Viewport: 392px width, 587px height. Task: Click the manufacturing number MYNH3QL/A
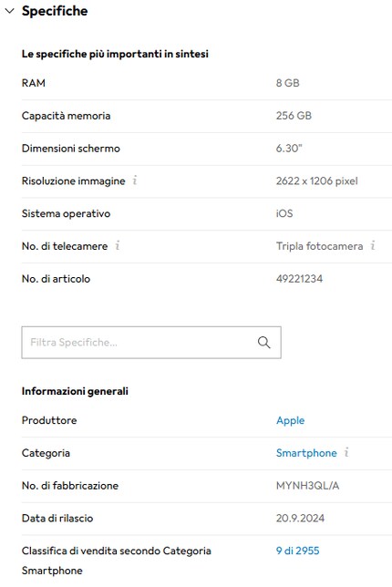307,486
